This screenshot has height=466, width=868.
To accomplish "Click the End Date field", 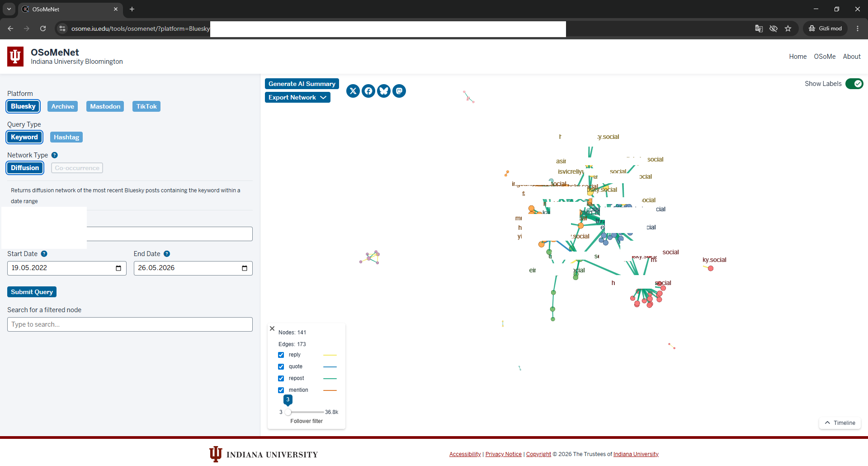I will (193, 268).
